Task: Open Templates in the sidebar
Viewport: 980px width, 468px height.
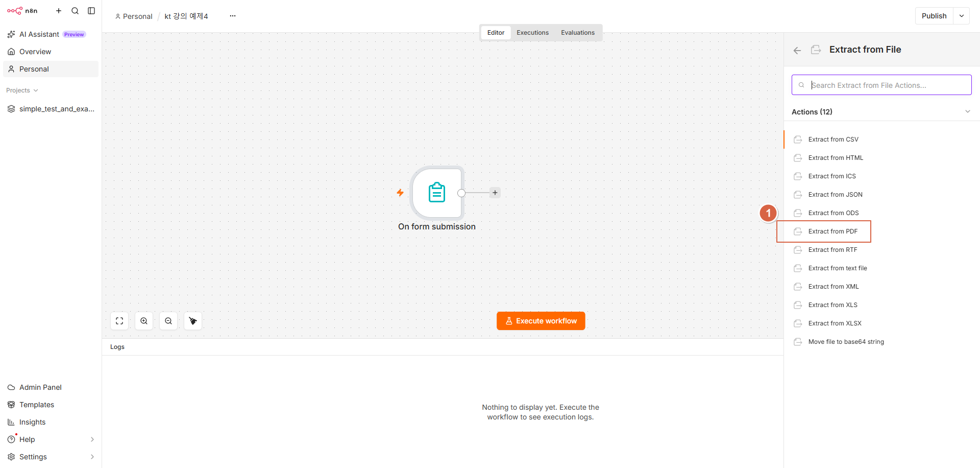Action: coord(51,405)
